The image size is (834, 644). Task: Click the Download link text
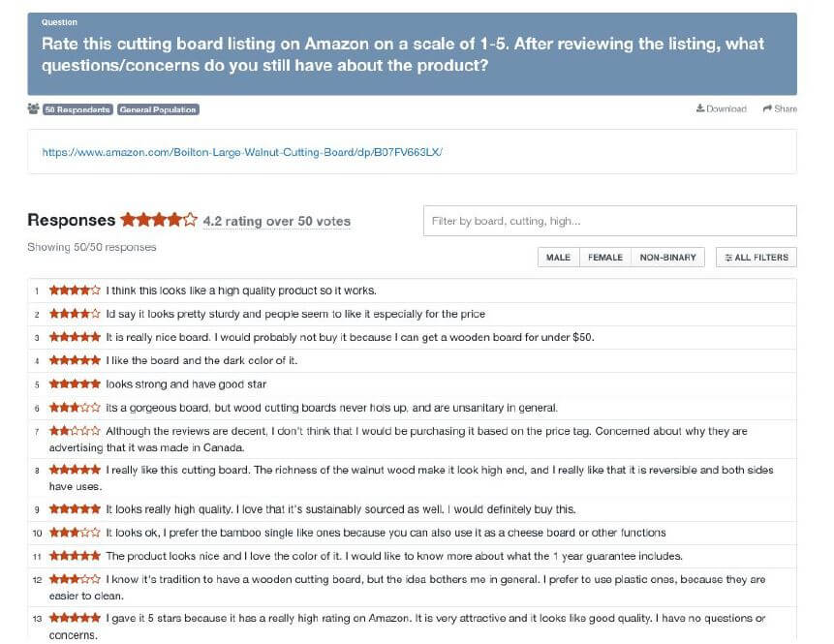(x=726, y=109)
